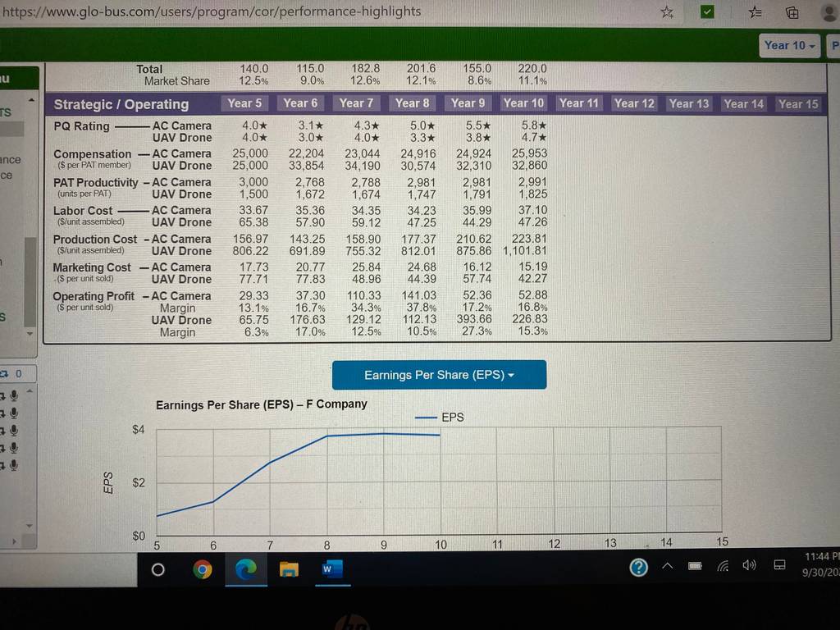840x630 pixels.
Task: Click the 5.8★ AC Camera PQ rating
Action: [534, 126]
